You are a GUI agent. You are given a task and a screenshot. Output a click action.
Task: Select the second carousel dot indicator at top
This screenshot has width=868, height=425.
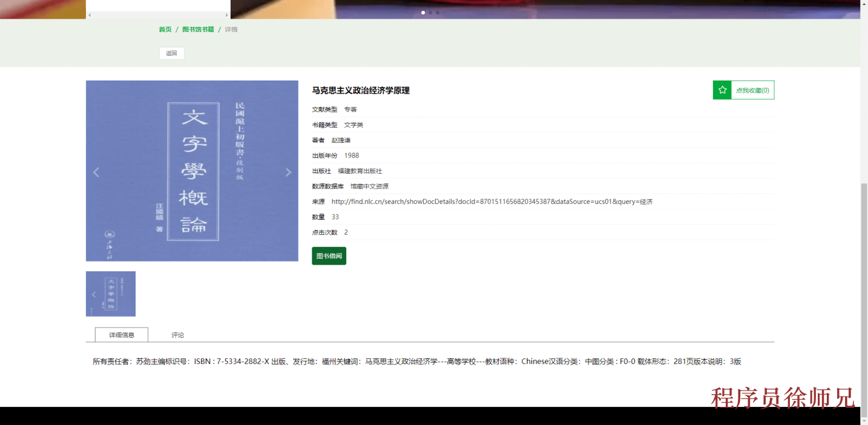click(430, 12)
